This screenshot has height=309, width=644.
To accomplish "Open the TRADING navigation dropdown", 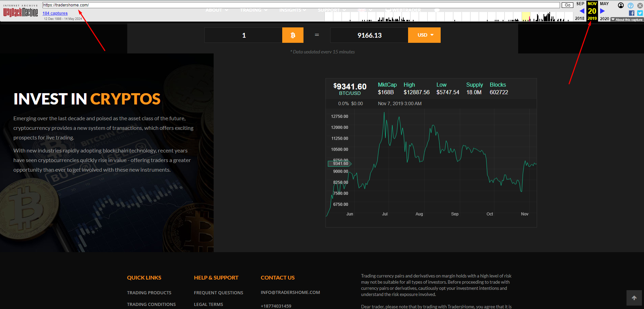I will click(x=254, y=10).
